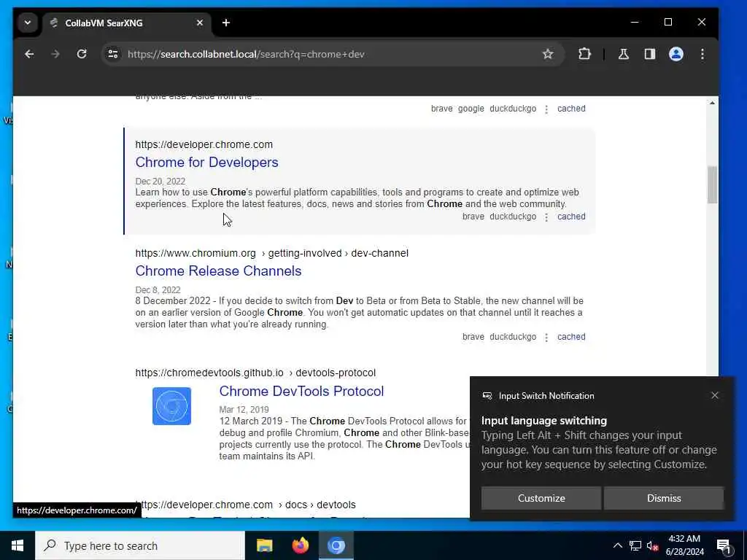Open Chrome for Developers result
This screenshot has height=560, width=747.
(206, 163)
